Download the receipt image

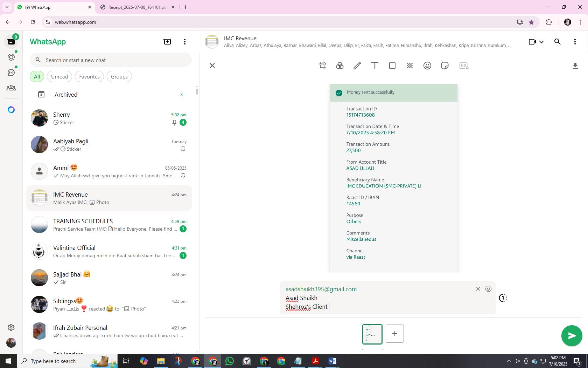click(x=575, y=66)
